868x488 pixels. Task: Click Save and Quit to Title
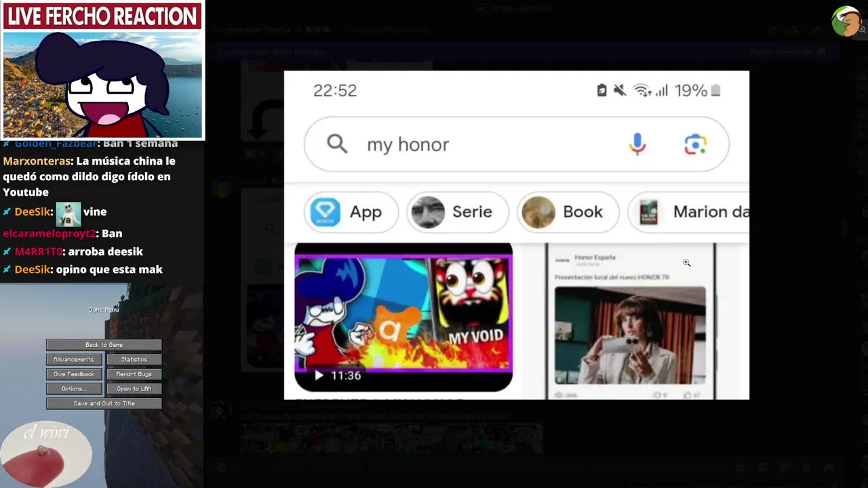(x=104, y=403)
